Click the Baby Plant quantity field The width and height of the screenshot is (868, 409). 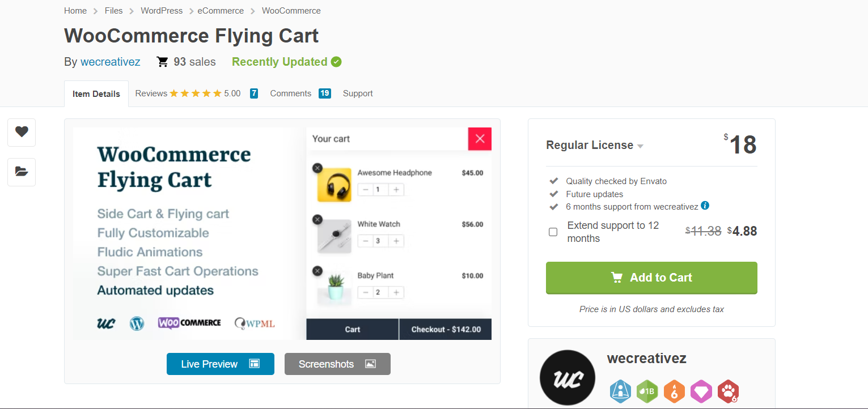pos(381,293)
